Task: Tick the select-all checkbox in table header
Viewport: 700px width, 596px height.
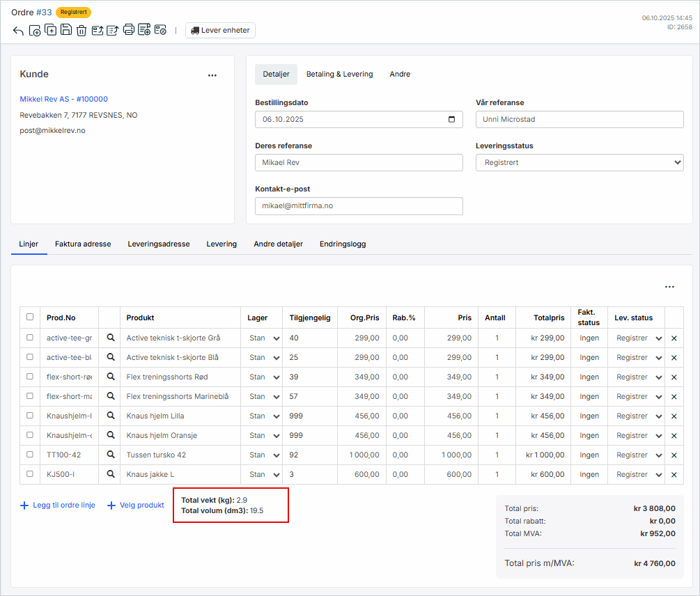Action: point(29,317)
